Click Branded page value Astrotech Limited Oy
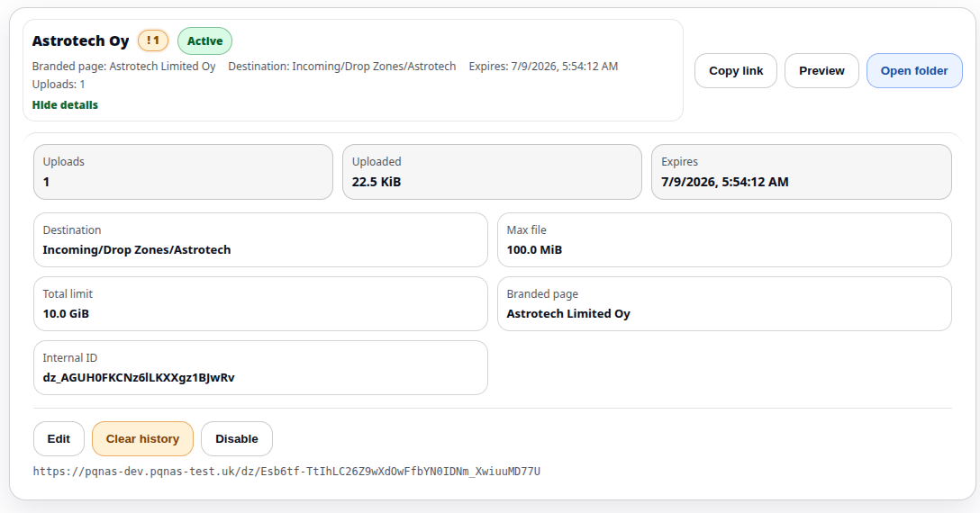 pyautogui.click(x=568, y=314)
